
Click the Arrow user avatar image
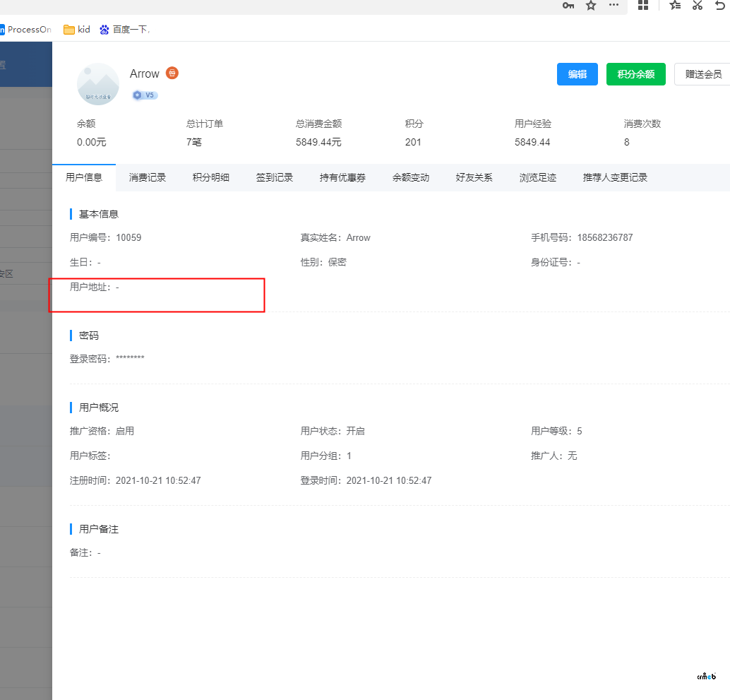(x=98, y=83)
